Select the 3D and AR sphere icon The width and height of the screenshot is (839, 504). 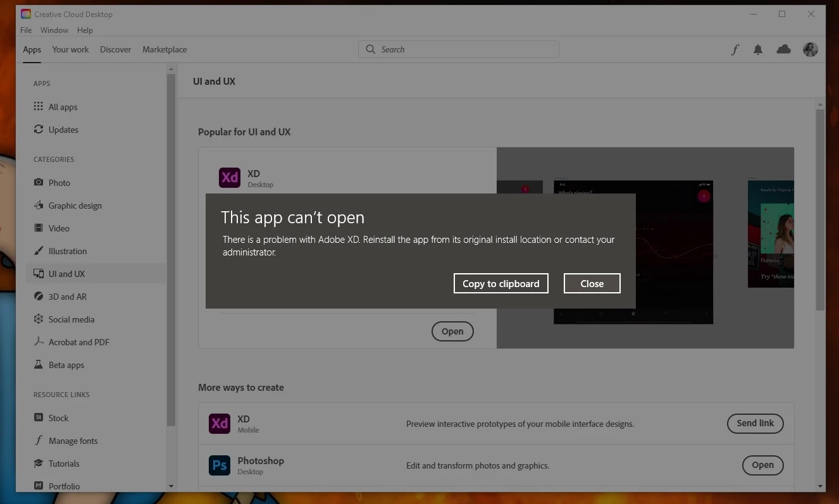point(39,297)
